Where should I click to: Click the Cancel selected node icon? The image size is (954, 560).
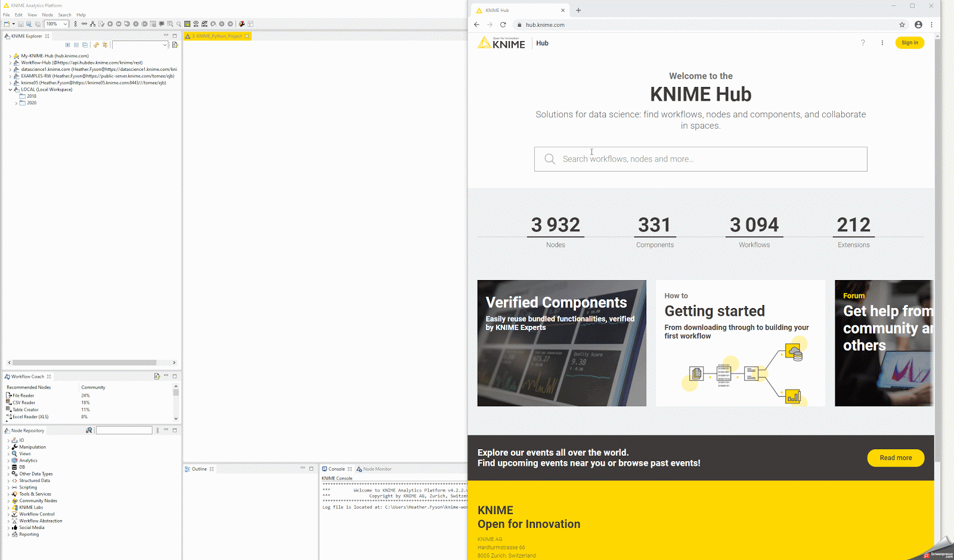click(x=136, y=24)
